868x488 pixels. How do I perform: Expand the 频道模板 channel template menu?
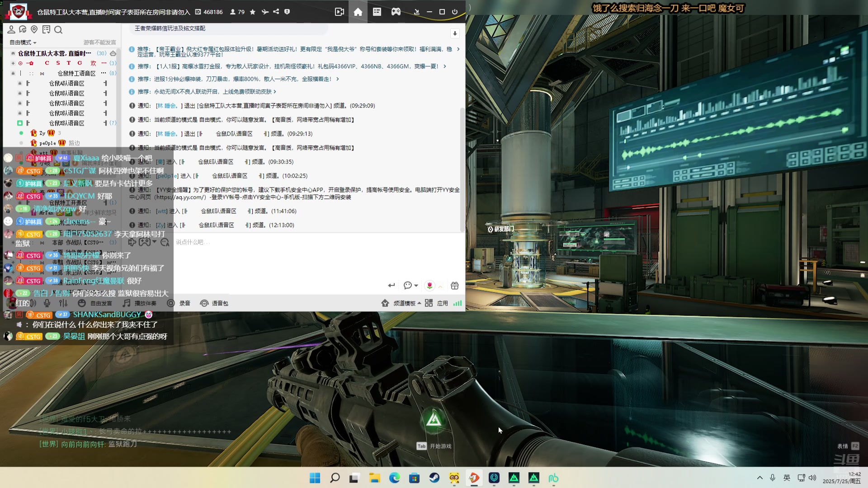pos(401,303)
